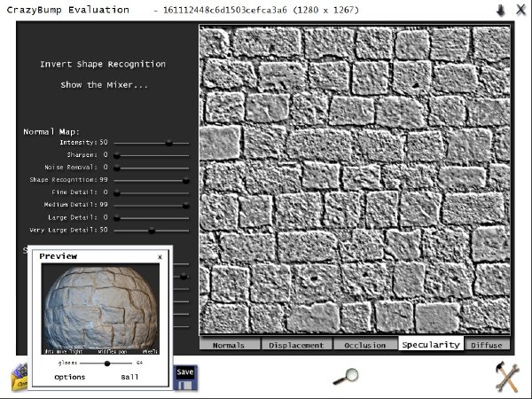Screen dimensions: 532x399
Task: Click the Intensity value '50'
Action: click(x=104, y=142)
